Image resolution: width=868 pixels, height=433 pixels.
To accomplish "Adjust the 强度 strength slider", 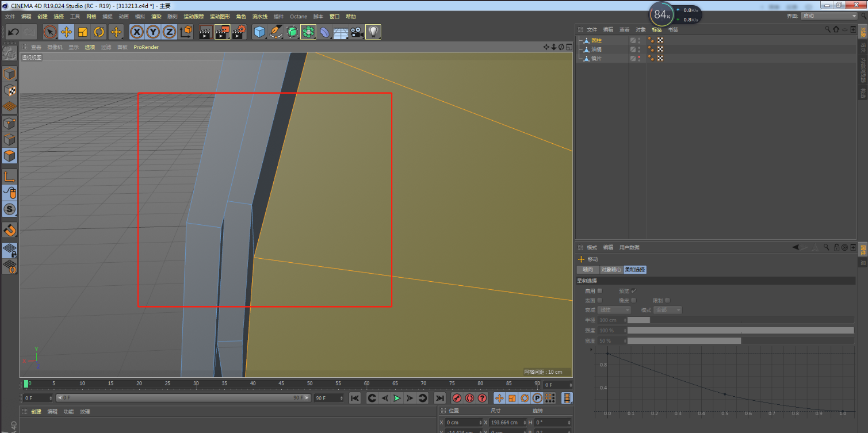I will (740, 331).
